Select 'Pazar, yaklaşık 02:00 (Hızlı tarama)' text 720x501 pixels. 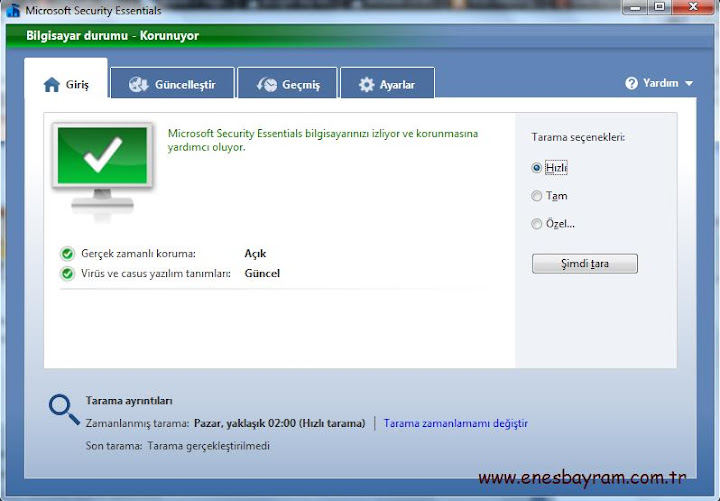pos(280,423)
